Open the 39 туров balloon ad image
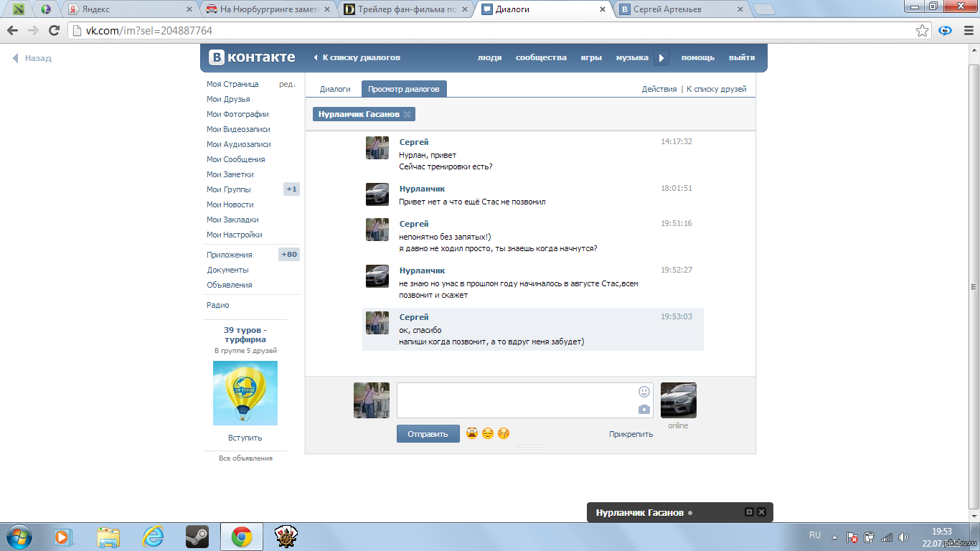Screen dimensions: 980x551 (x=245, y=393)
